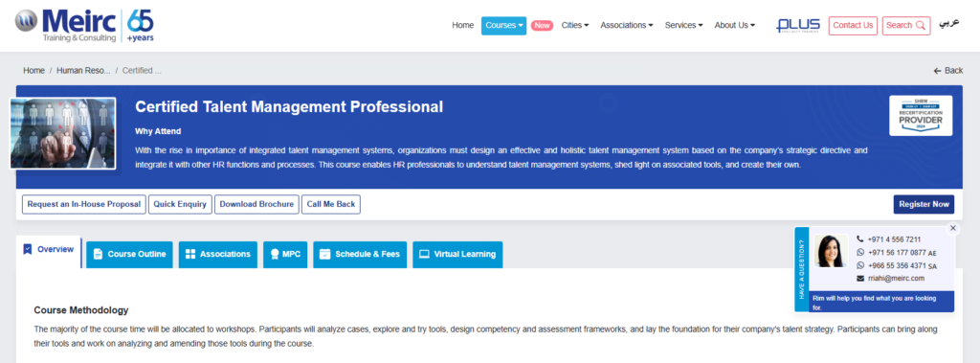980x363 pixels.
Task: Switch to the Associations tab
Action: 217,254
